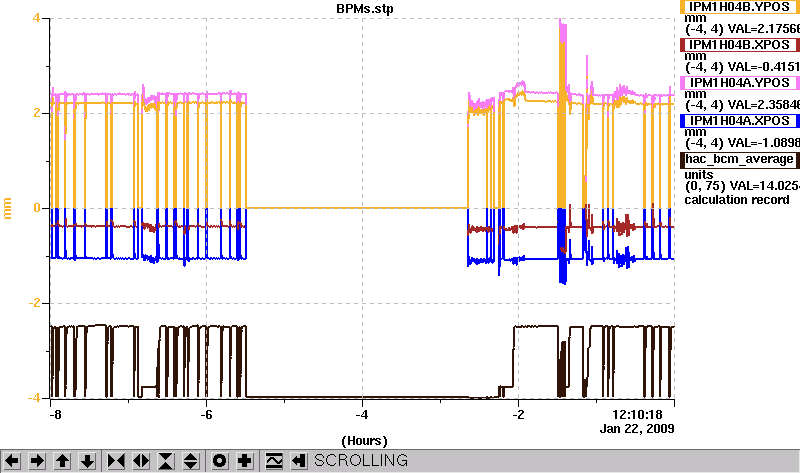Click the VAL=14.025 reading for hac_bcm_average
800x473 pixels.
764,186
